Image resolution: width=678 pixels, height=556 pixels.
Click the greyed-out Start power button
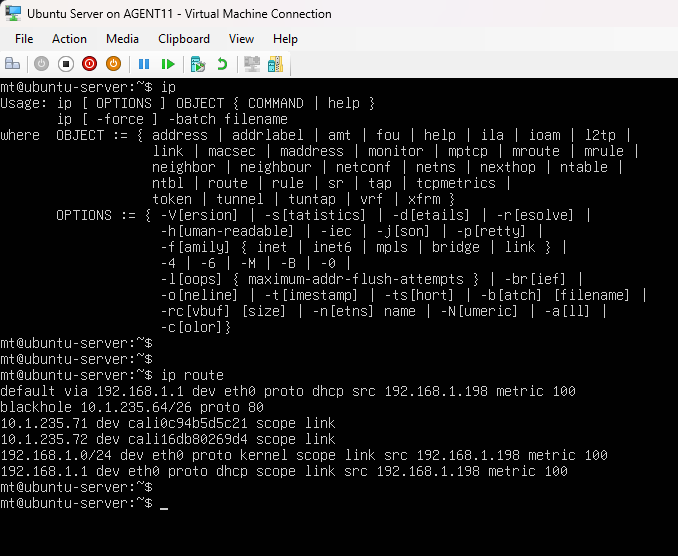[42, 64]
